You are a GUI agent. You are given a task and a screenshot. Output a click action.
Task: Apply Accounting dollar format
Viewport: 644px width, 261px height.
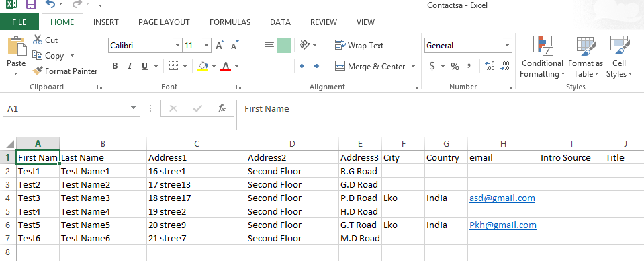pyautogui.click(x=432, y=66)
